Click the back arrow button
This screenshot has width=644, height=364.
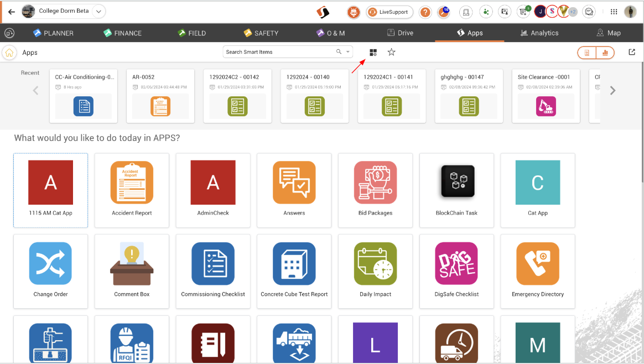[x=12, y=12]
